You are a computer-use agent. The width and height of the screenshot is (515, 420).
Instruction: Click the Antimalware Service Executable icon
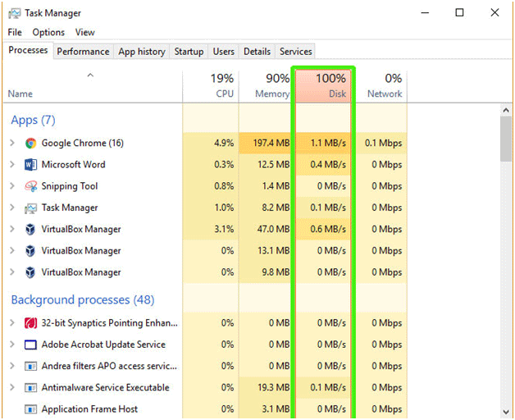tap(30, 388)
